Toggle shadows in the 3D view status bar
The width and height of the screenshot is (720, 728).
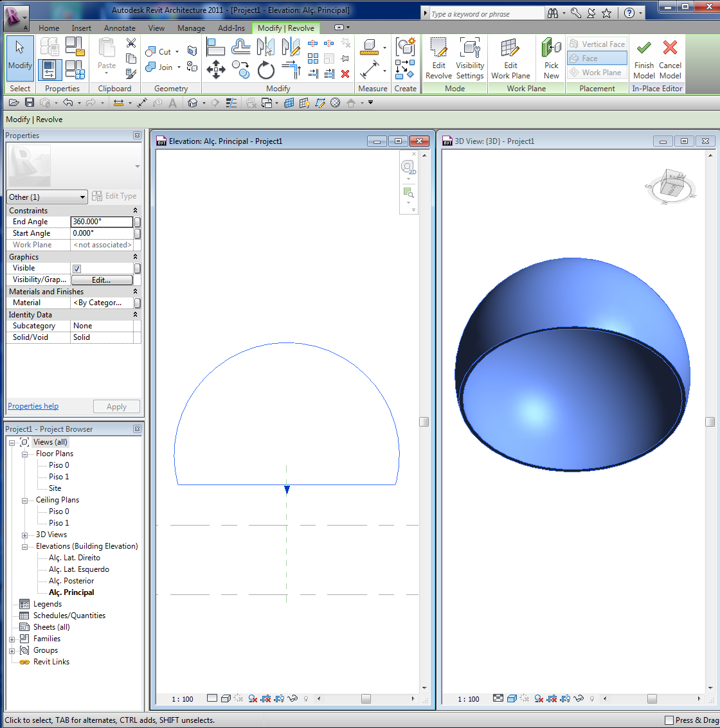click(x=523, y=699)
